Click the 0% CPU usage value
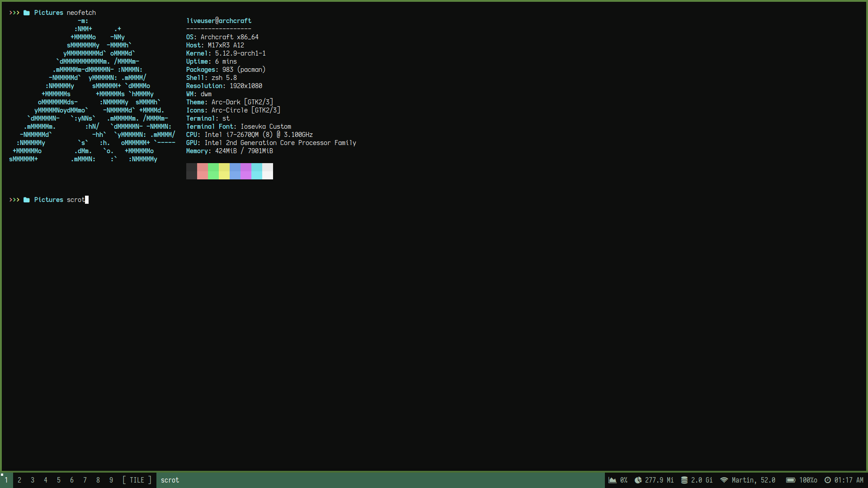The height and width of the screenshot is (488, 868). click(x=624, y=480)
